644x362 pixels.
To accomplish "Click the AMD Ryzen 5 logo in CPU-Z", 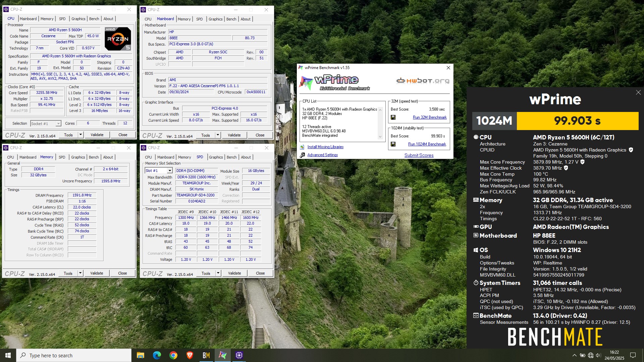I will [x=118, y=39].
